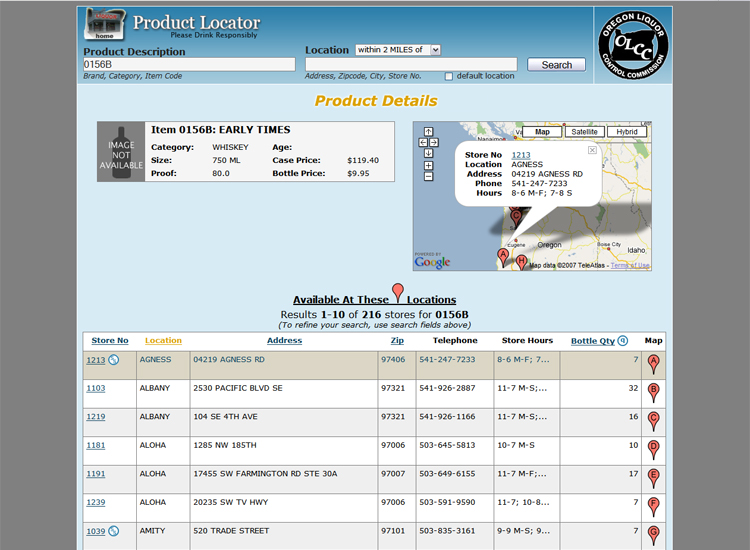Zoom in the map with the plus button
Viewport: 750px width, 550px height.
pos(429,165)
